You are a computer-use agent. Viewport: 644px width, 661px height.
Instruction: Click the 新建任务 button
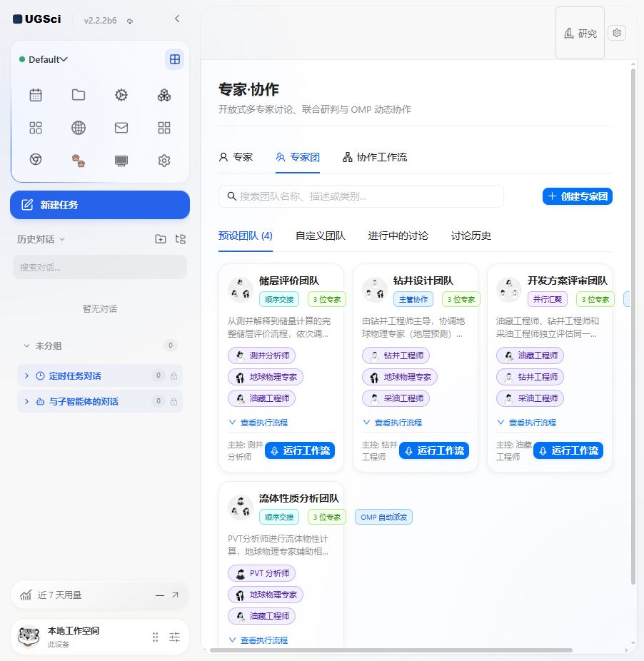tap(100, 205)
